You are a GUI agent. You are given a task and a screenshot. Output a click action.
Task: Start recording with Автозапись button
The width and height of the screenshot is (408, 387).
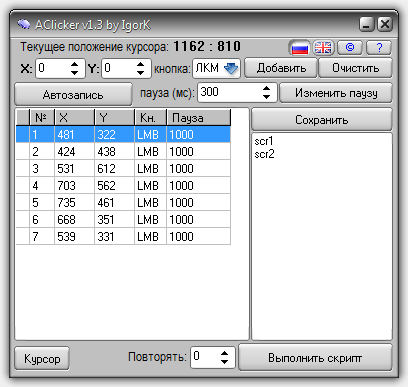click(x=73, y=95)
